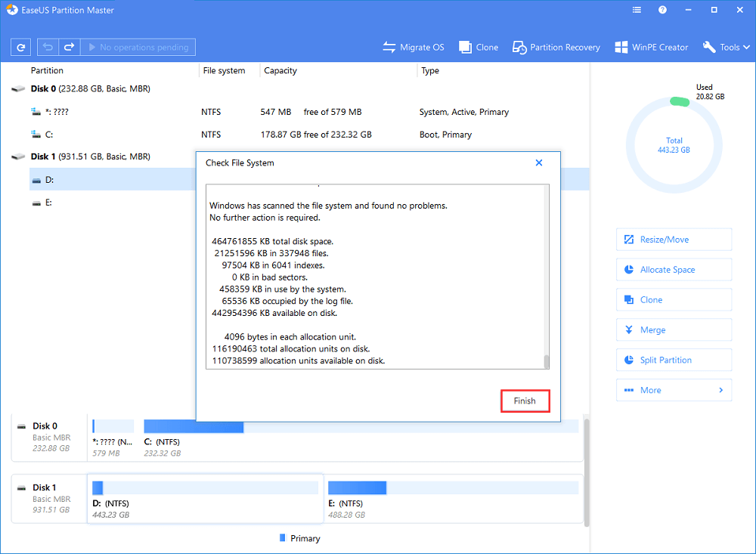The height and width of the screenshot is (554, 756).
Task: Click the EaseUS app logo icon
Action: click(12, 10)
